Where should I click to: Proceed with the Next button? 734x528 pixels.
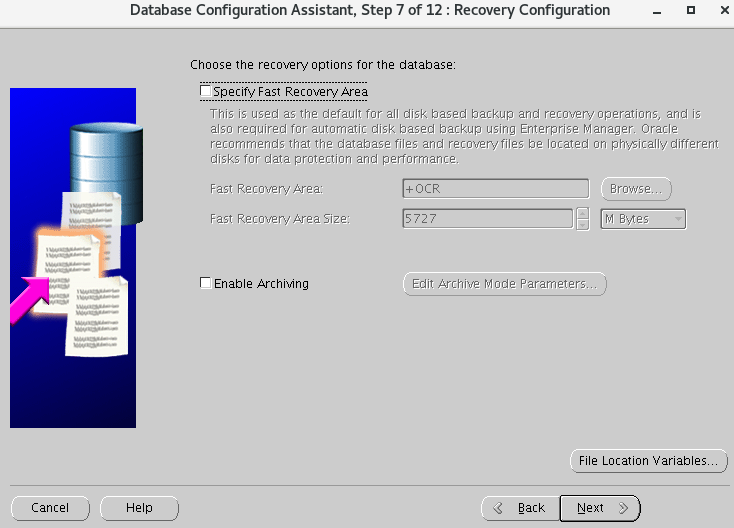click(x=599, y=508)
